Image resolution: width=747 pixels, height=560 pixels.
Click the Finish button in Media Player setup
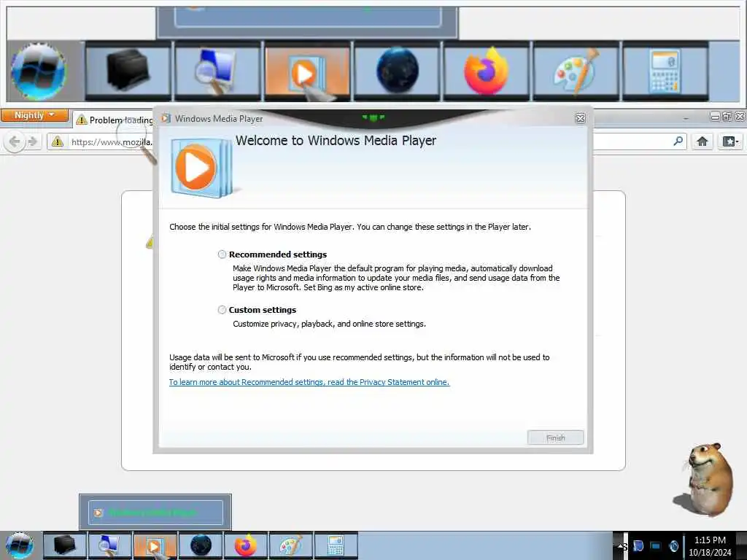click(x=555, y=437)
